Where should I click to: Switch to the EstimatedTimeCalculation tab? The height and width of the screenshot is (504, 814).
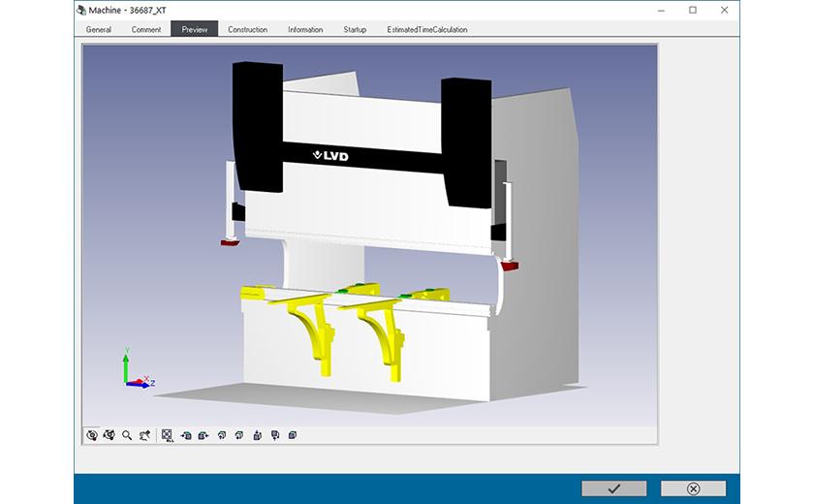(427, 29)
